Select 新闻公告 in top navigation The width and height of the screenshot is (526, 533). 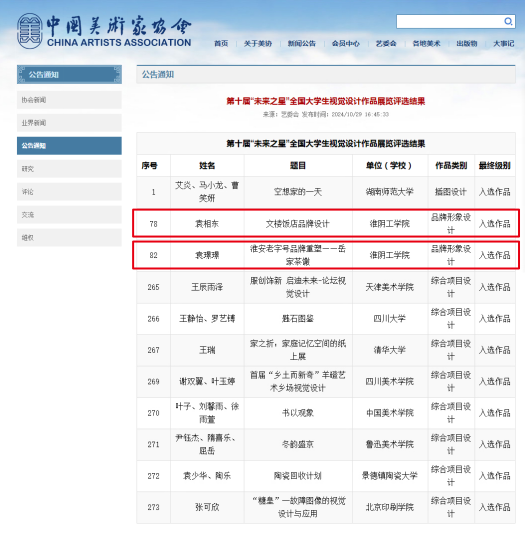pyautogui.click(x=302, y=44)
